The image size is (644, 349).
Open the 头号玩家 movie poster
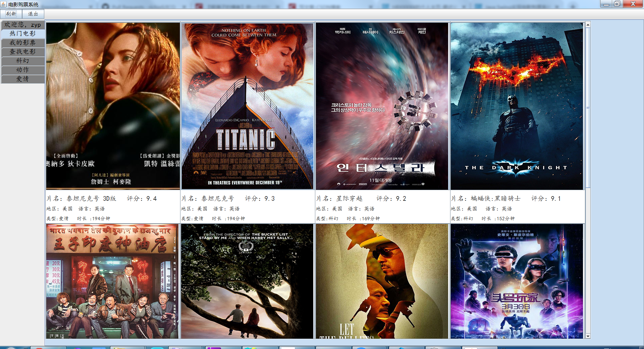(517, 281)
